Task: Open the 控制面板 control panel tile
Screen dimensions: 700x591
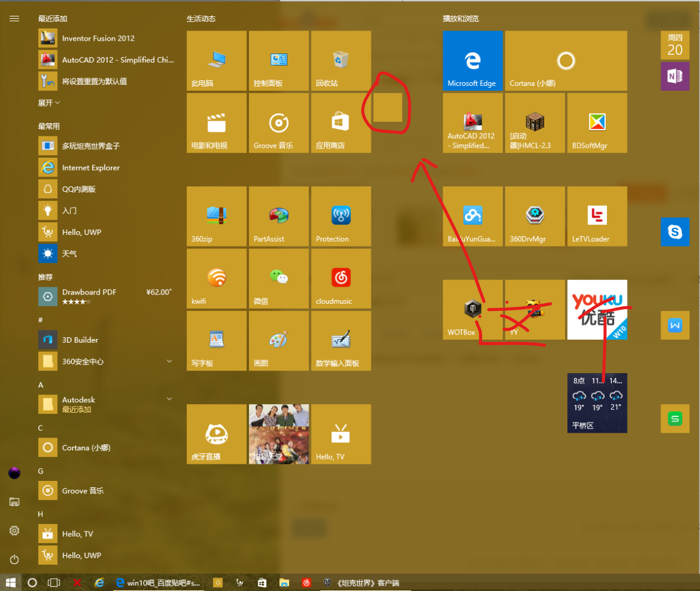Action: (279, 61)
